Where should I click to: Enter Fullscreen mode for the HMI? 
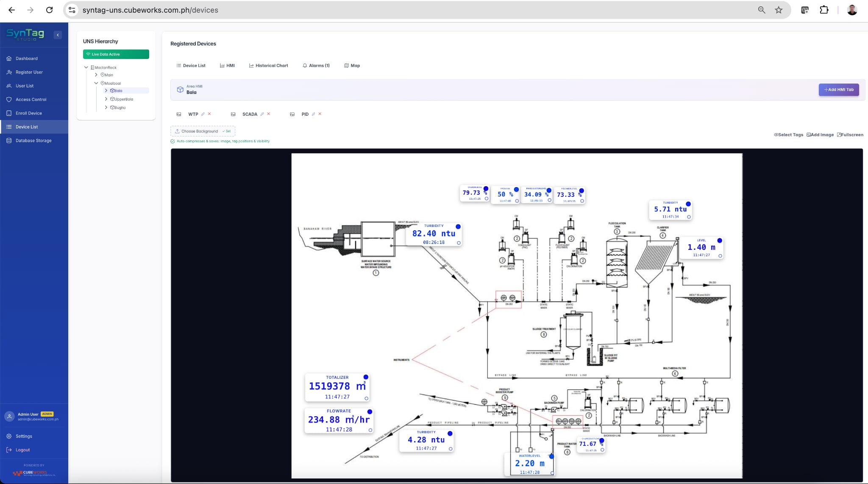pos(850,135)
